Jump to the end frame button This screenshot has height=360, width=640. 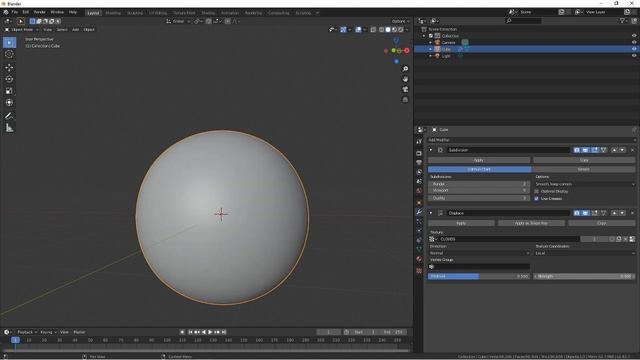coord(224,332)
